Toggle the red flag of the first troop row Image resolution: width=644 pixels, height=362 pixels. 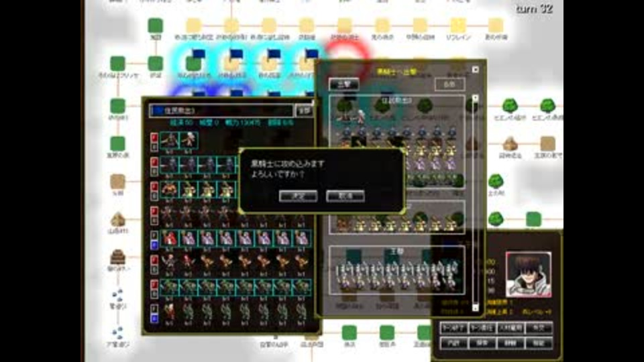point(154,137)
